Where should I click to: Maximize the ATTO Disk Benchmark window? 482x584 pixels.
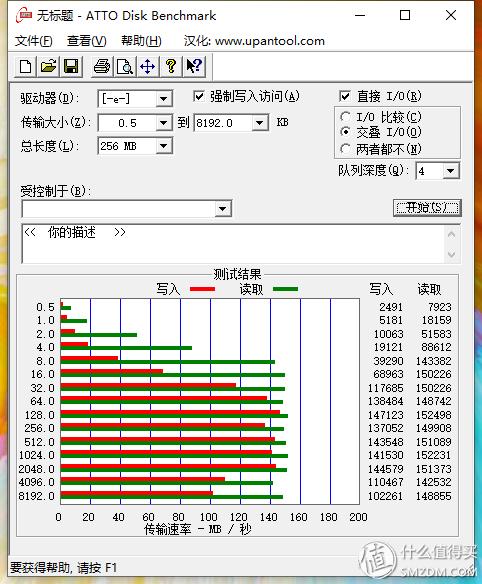[x=405, y=16]
